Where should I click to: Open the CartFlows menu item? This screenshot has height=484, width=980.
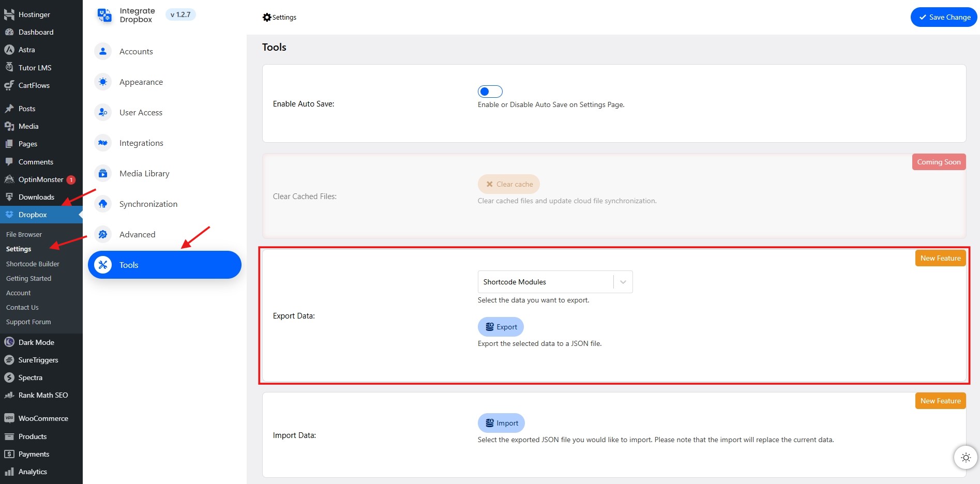pos(41,85)
